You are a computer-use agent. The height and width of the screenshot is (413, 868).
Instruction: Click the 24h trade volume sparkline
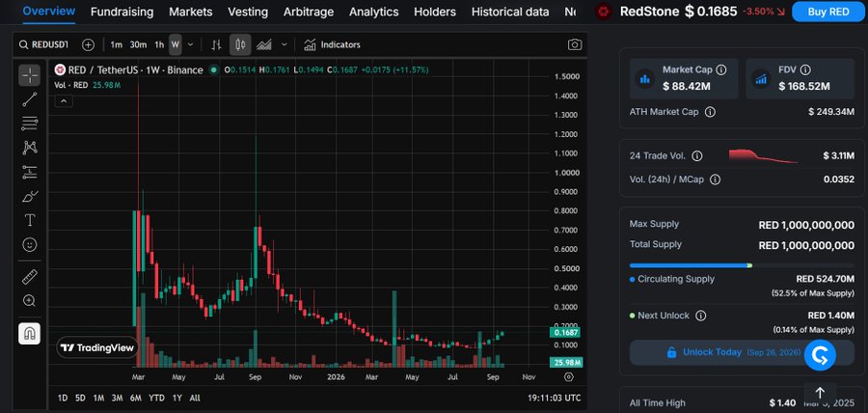point(764,156)
